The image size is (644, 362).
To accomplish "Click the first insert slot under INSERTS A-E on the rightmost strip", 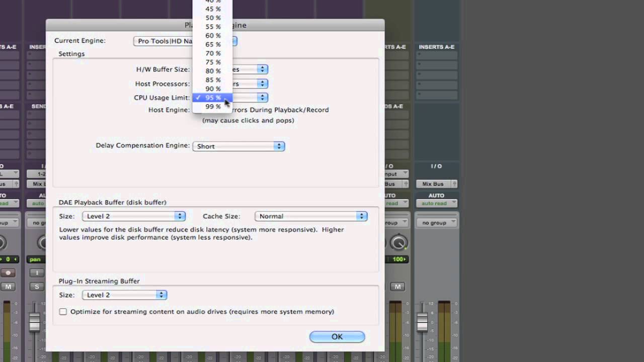I will click(436, 56).
